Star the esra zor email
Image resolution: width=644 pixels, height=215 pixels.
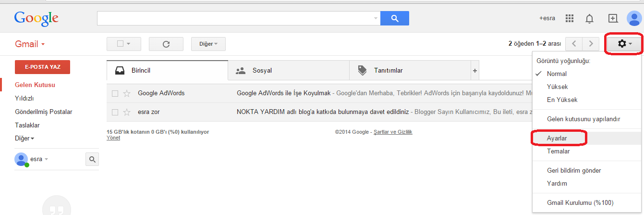tap(127, 112)
